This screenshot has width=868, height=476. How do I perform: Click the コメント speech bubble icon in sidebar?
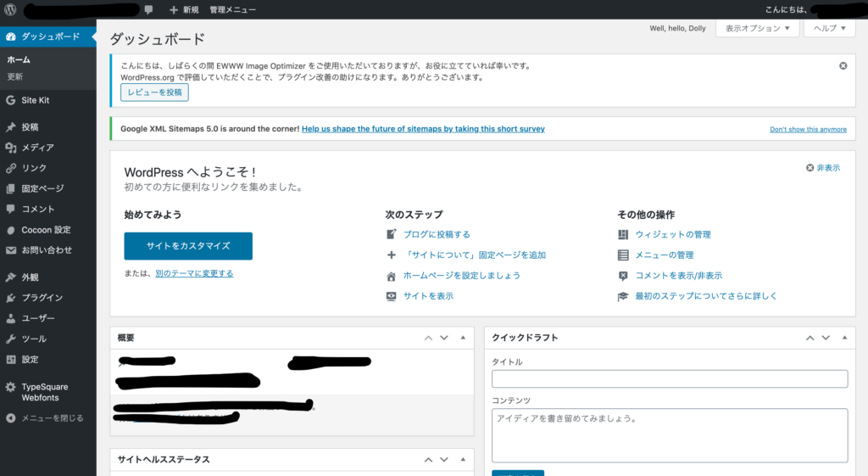(10, 209)
